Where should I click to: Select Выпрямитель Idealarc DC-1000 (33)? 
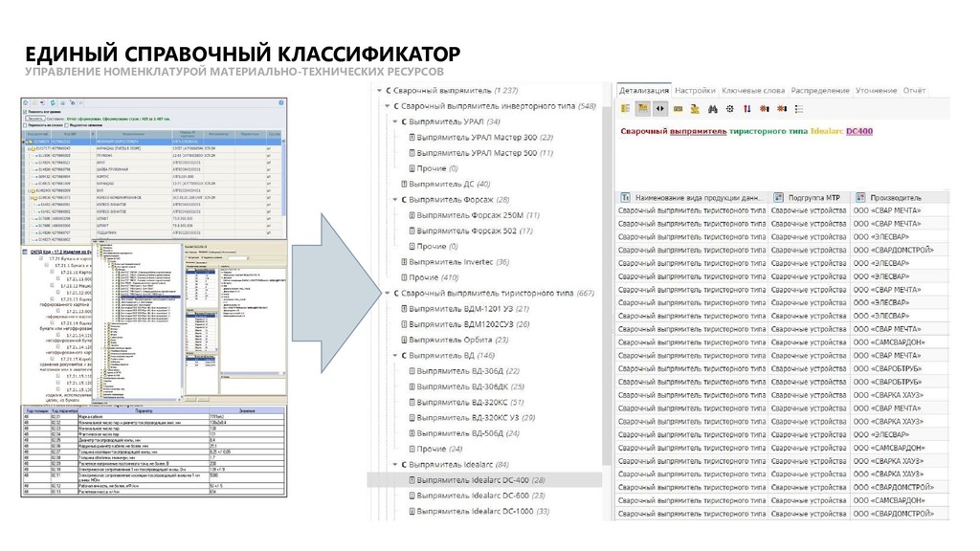479,512
